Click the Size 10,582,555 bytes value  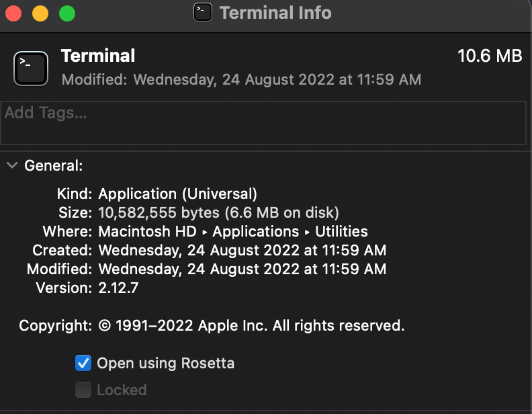(218, 213)
